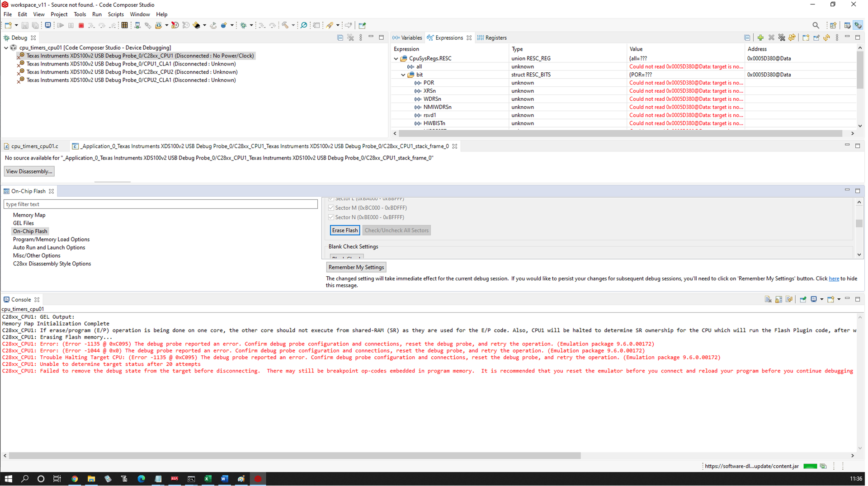Screen dimensions: 868x486
Task: Toggle Sector M (0xBC000 - 0xBDFFF) checkbox
Action: point(331,208)
